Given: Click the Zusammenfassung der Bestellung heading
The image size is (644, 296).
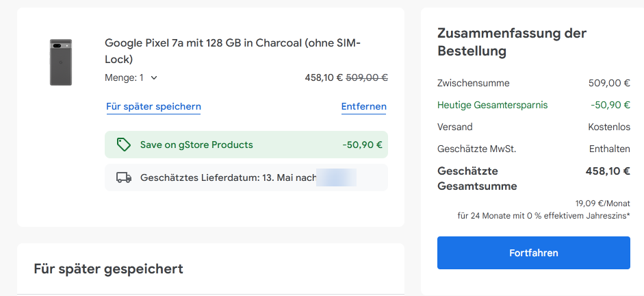Looking at the screenshot, I should (512, 42).
